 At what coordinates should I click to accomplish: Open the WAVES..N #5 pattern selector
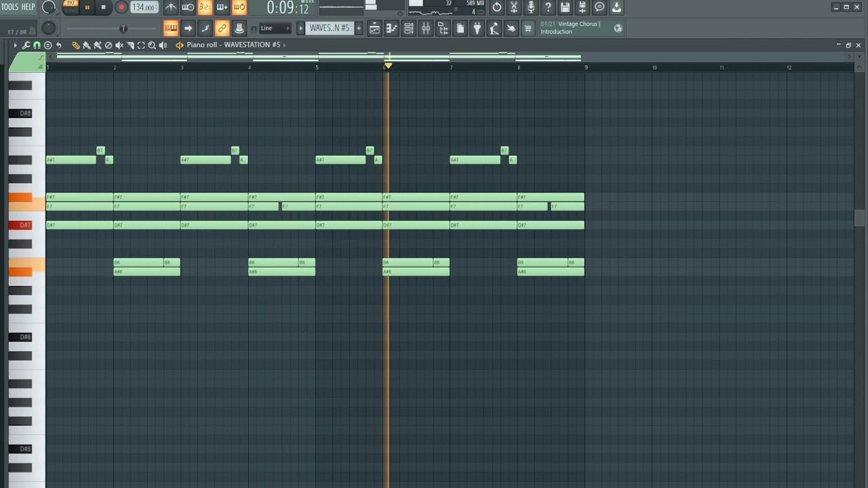pos(330,28)
